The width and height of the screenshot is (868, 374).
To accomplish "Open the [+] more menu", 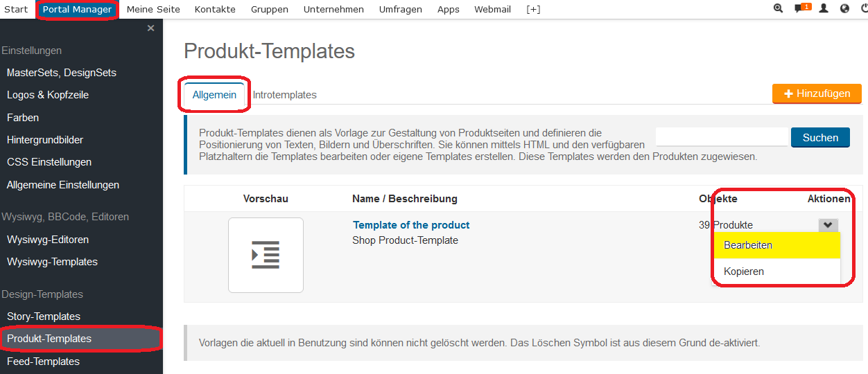I will [x=533, y=10].
